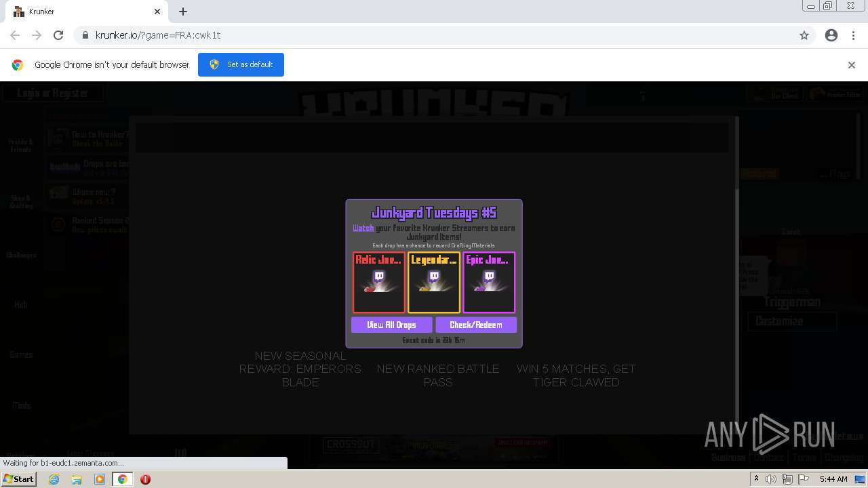
Task: Click the Junkyard Tuesdays #5 title
Action: 434,213
